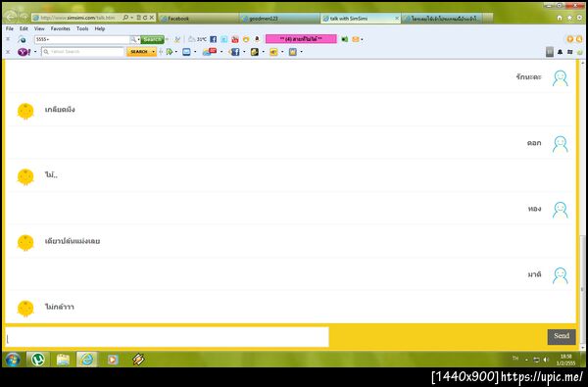
Task: Click the TH language indicator in tray
Action: tap(515, 359)
